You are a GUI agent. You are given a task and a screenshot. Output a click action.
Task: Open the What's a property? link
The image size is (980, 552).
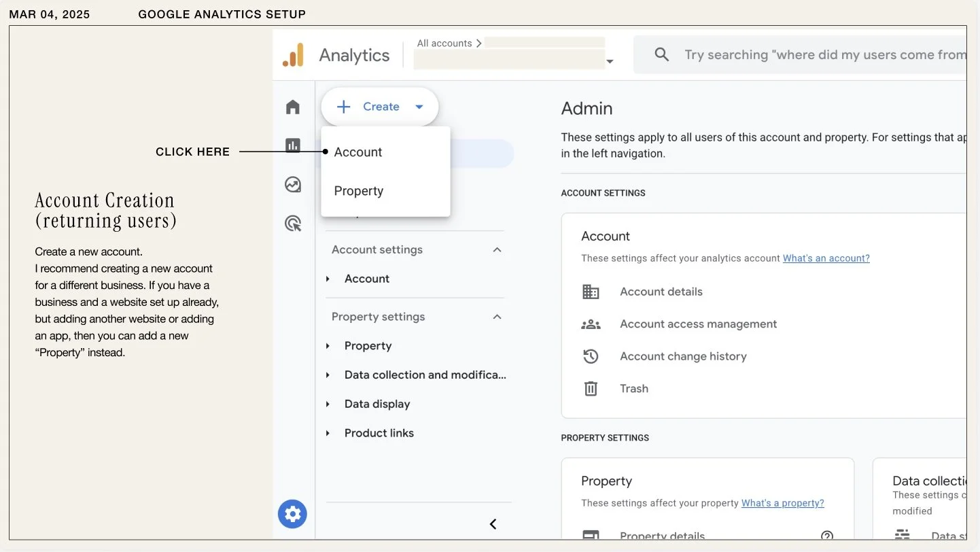783,503
